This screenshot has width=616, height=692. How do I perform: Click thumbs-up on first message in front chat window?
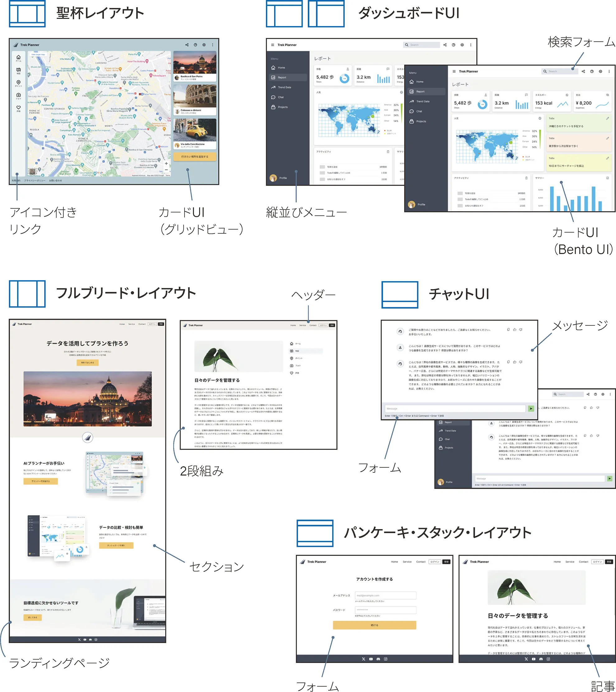(x=515, y=329)
